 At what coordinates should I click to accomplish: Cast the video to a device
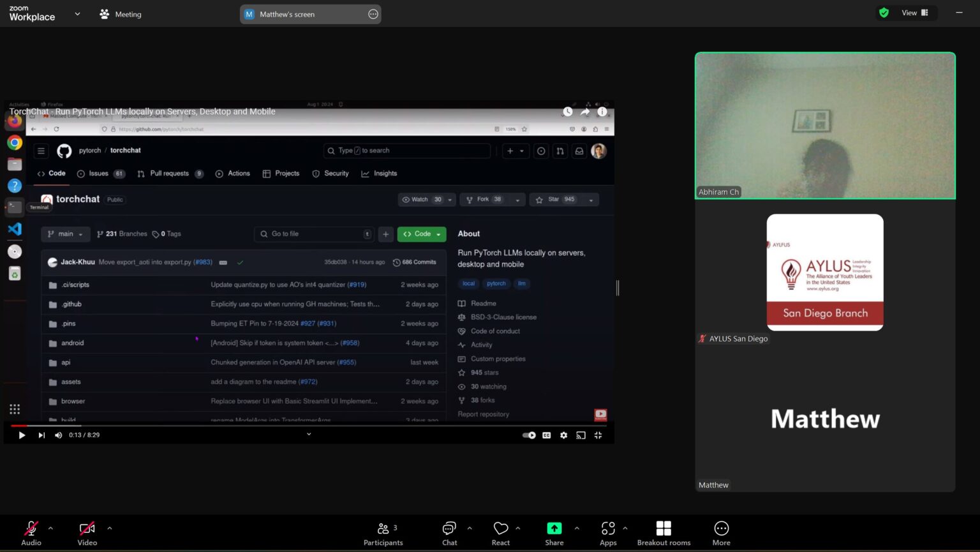point(581,435)
